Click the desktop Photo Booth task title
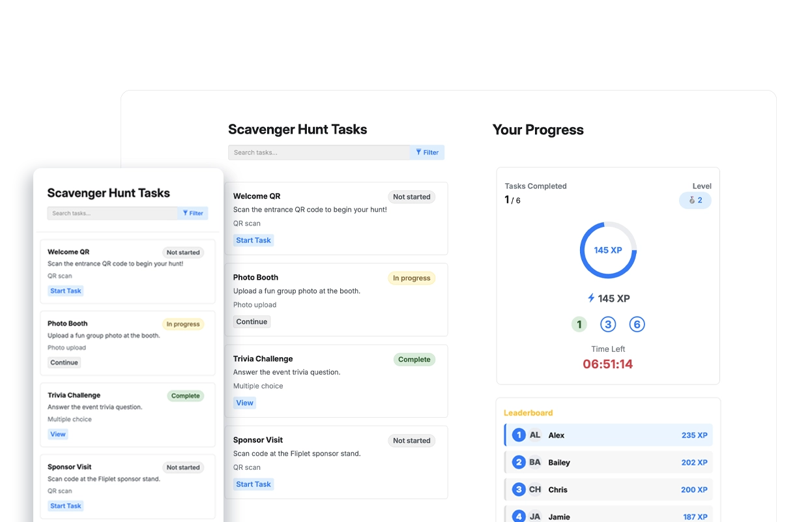 pyautogui.click(x=255, y=278)
